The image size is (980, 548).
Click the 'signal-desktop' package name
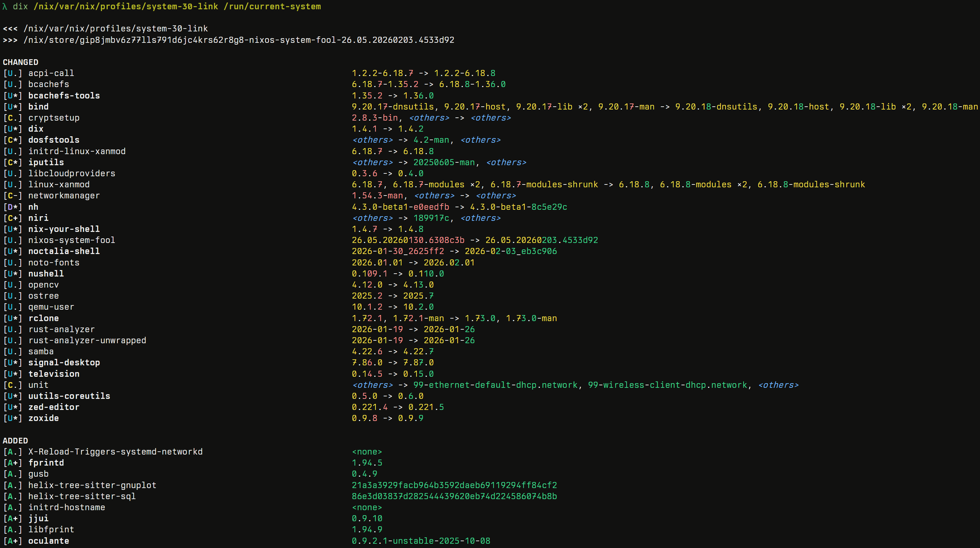(x=64, y=362)
